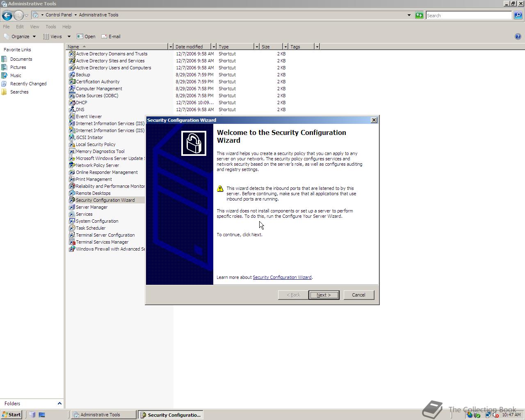This screenshot has width=525, height=420.
Task: Click the Refresh button beside address bar
Action: [x=419, y=15]
